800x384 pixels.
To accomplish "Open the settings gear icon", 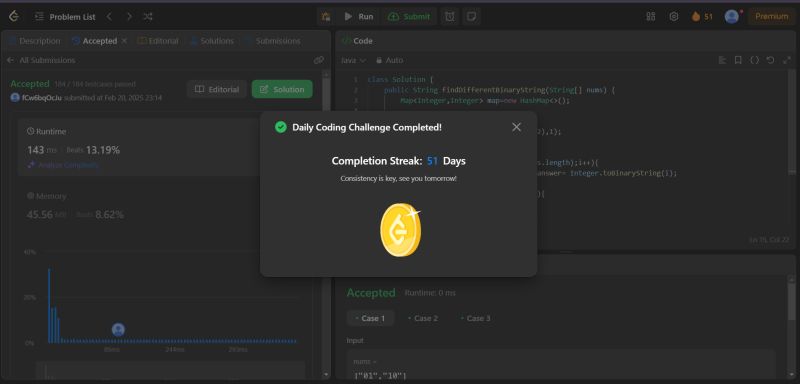I will coord(673,16).
